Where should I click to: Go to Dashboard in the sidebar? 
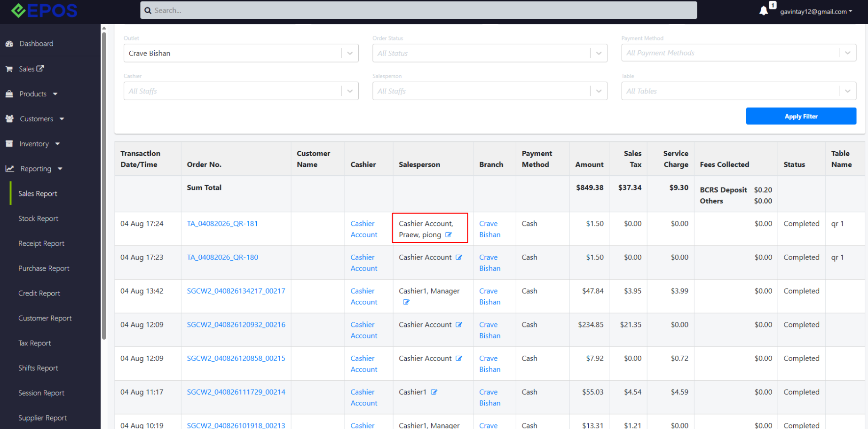coord(36,44)
